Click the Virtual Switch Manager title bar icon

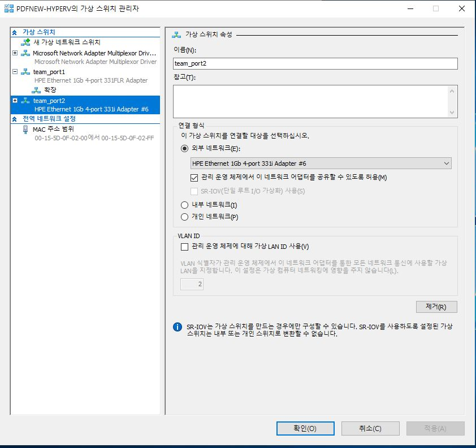click(x=9, y=8)
